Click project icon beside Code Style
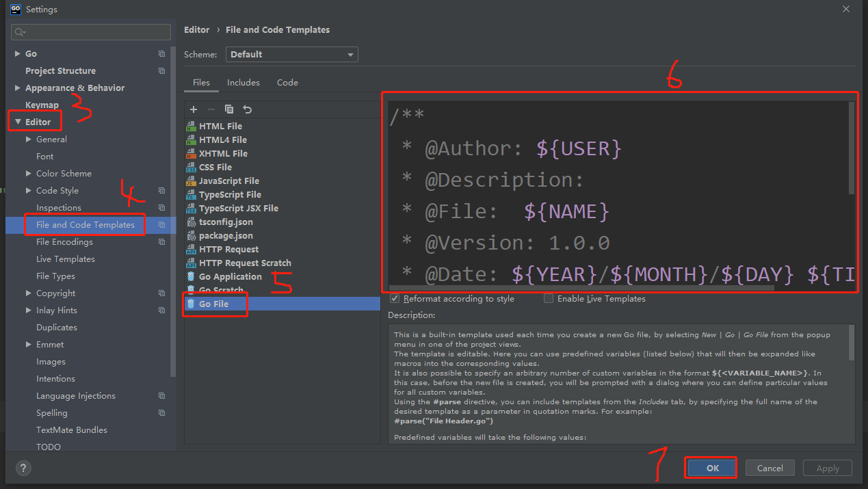 coord(162,190)
